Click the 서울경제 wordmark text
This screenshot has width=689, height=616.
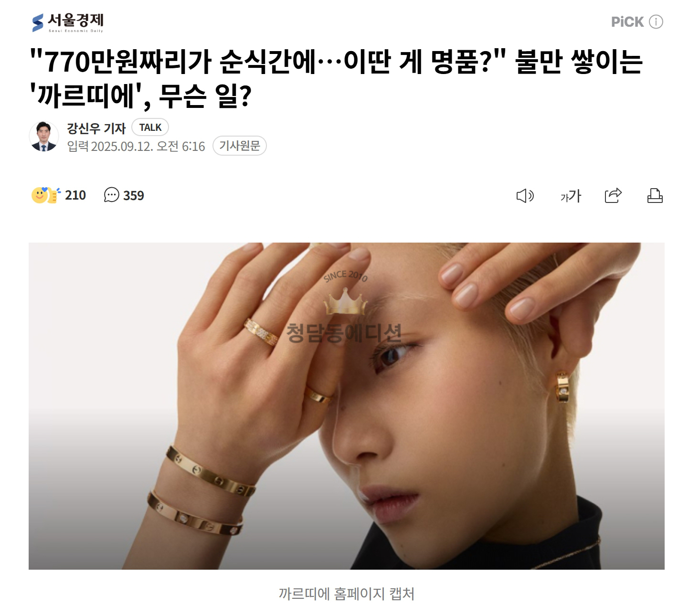75,21
